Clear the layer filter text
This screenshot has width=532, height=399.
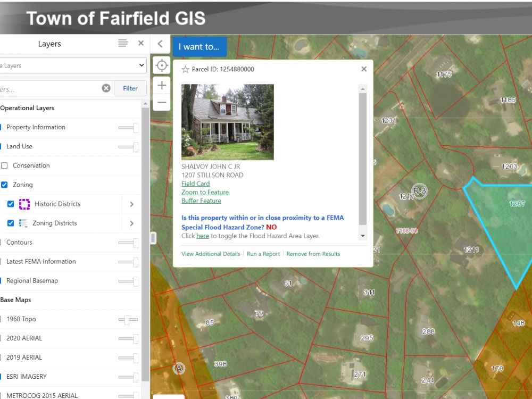(x=106, y=88)
